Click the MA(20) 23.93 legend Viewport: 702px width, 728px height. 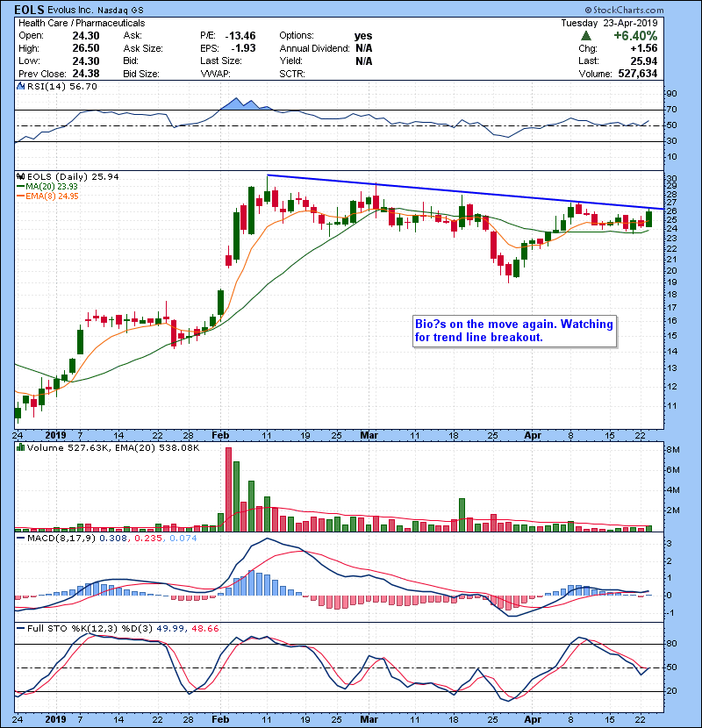[x=47, y=186]
